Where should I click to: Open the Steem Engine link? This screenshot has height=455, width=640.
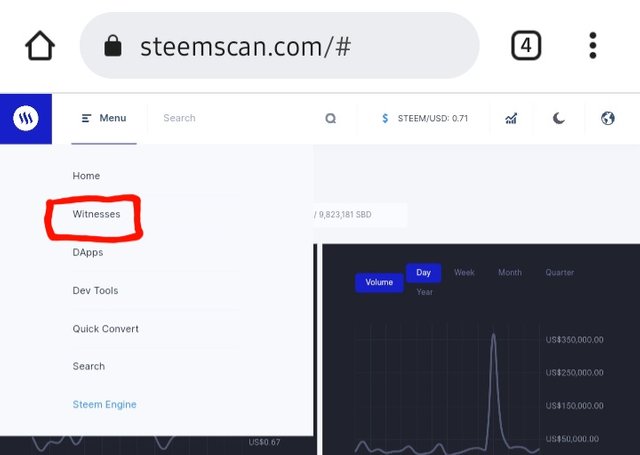[x=104, y=405]
